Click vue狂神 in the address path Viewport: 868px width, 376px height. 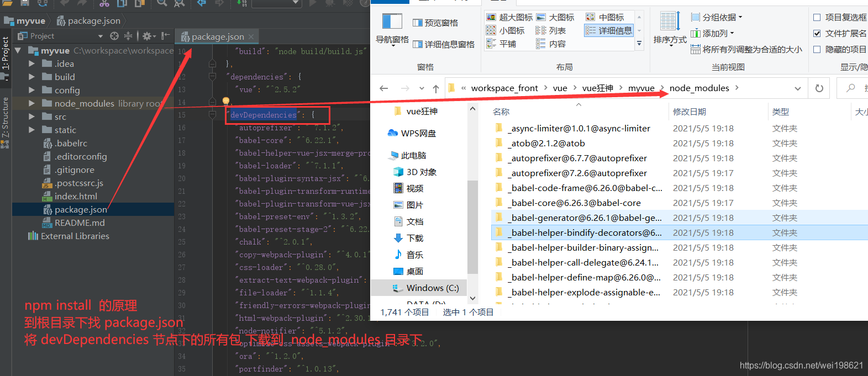tap(597, 88)
